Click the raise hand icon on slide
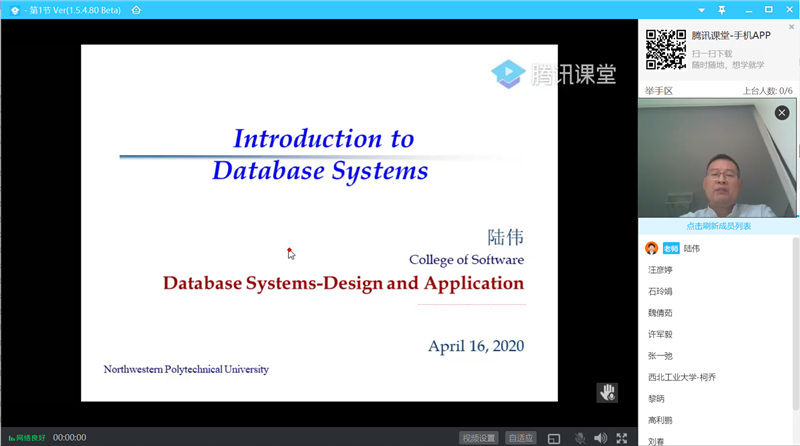This screenshot has width=800, height=446. (607, 392)
